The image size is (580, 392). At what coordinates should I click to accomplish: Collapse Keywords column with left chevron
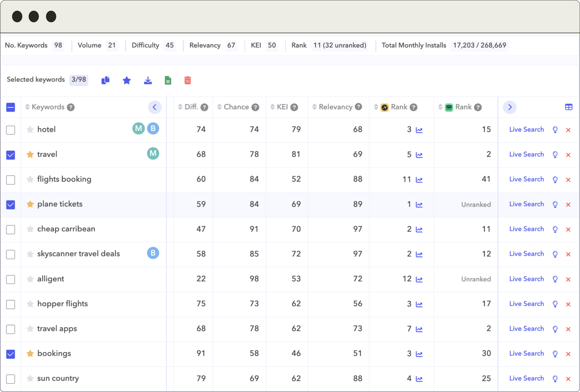(x=155, y=107)
